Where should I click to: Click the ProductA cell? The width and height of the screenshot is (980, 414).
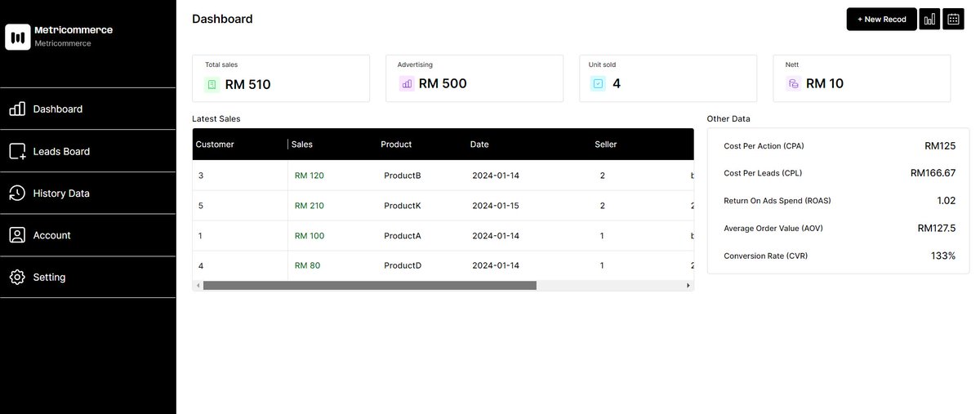tap(403, 236)
